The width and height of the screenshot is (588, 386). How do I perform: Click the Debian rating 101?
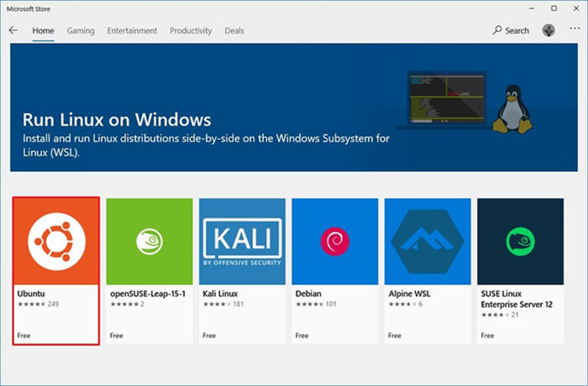tap(316, 304)
